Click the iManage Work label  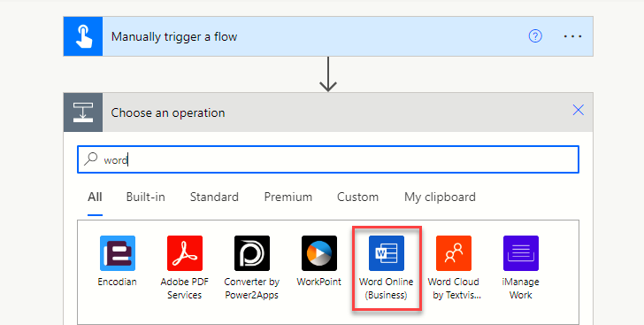(x=521, y=289)
